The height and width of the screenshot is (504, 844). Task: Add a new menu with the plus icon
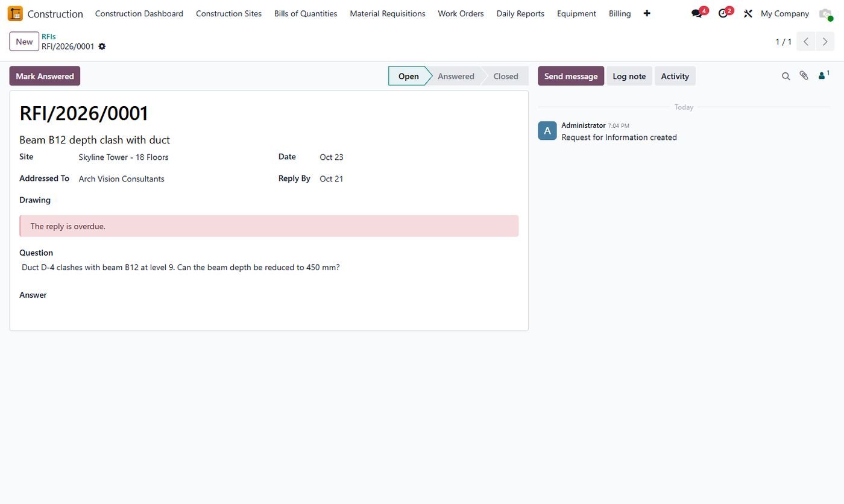point(647,13)
